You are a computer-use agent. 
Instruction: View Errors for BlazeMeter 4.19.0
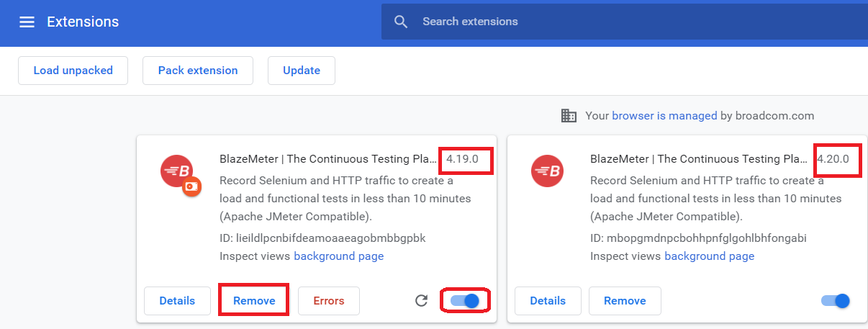point(329,301)
